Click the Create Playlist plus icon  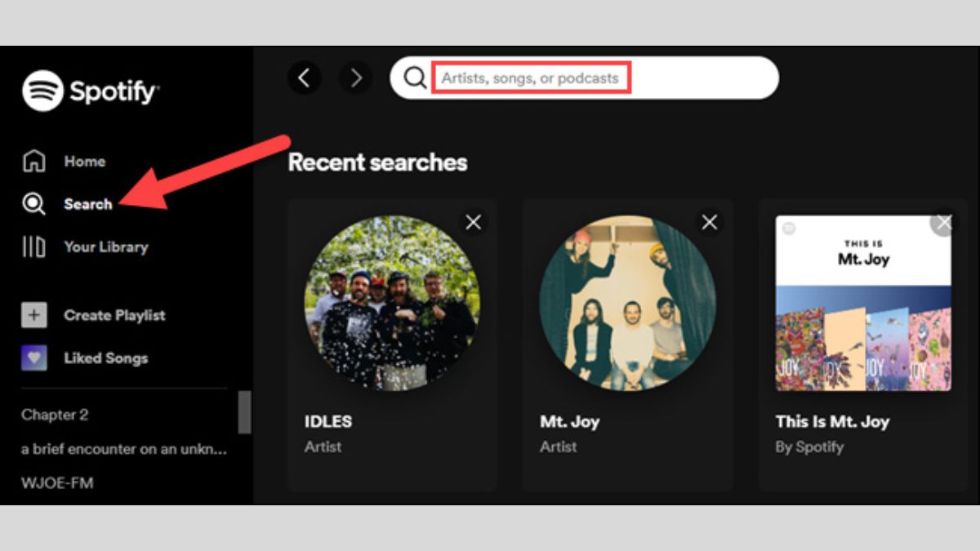(x=34, y=315)
